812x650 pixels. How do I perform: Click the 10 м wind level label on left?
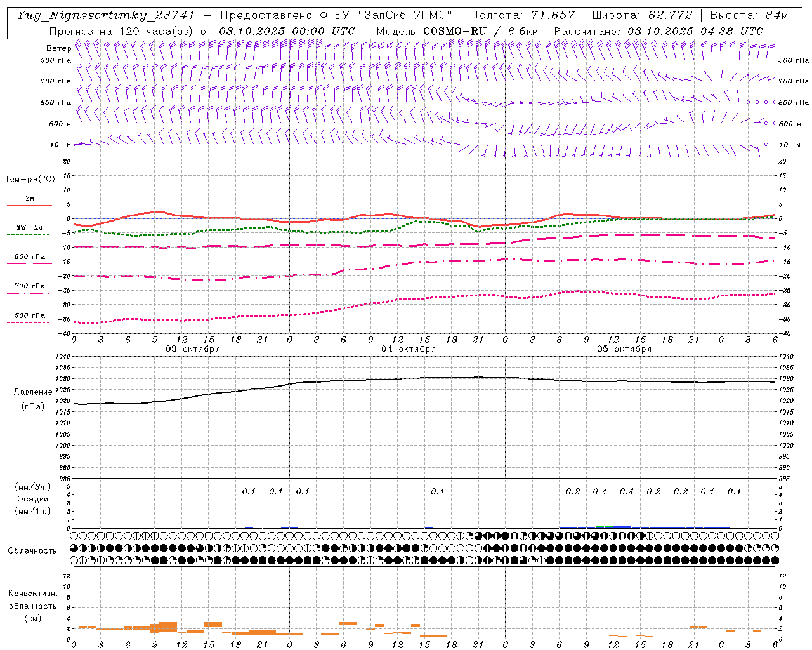[61, 145]
